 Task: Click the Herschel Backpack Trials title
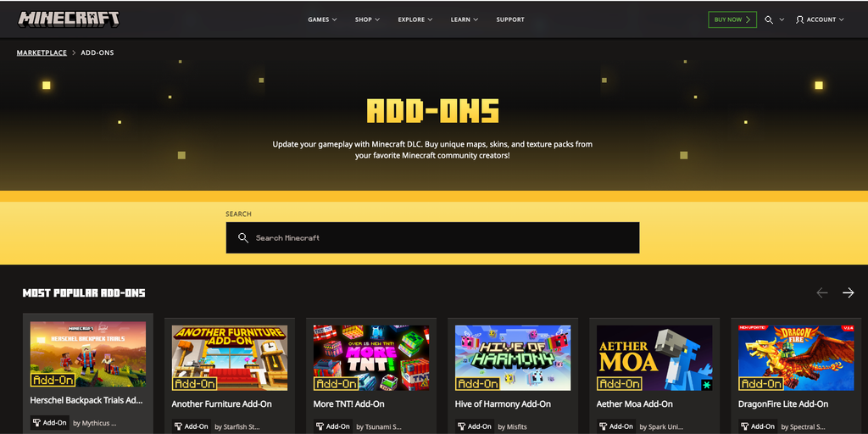[86, 400]
